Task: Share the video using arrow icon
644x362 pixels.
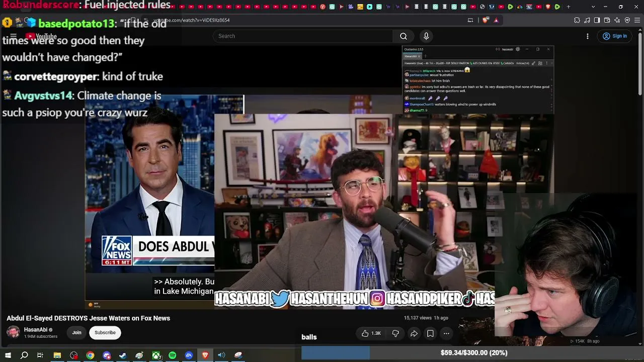Action: tap(414, 333)
